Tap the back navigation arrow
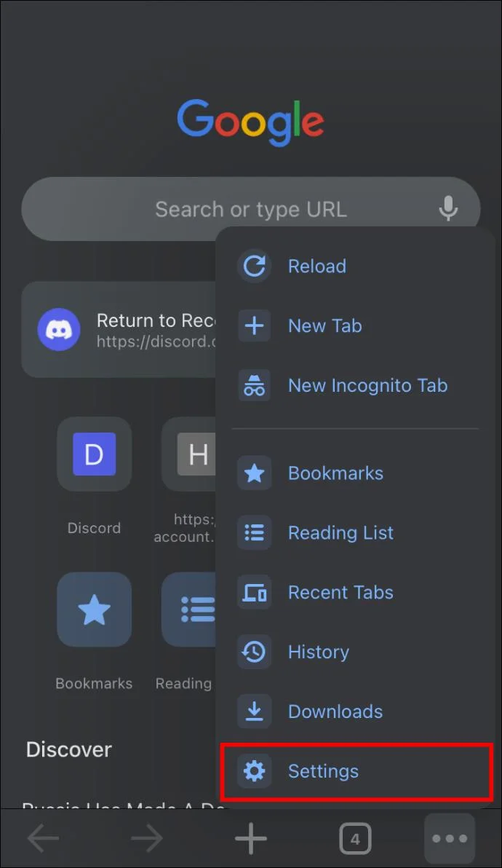The height and width of the screenshot is (868, 502). pos(42,838)
